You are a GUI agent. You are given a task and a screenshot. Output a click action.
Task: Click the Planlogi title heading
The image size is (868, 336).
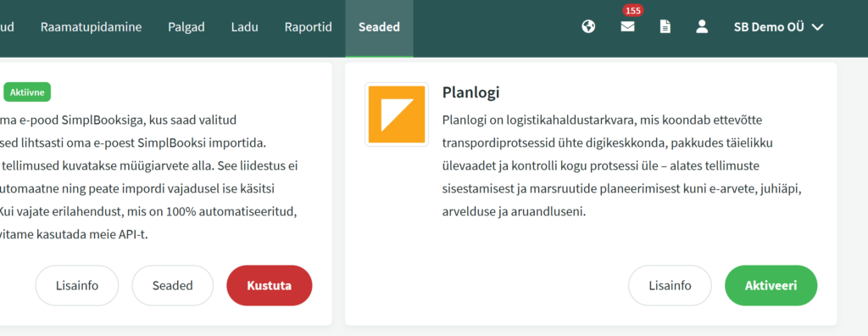(470, 92)
